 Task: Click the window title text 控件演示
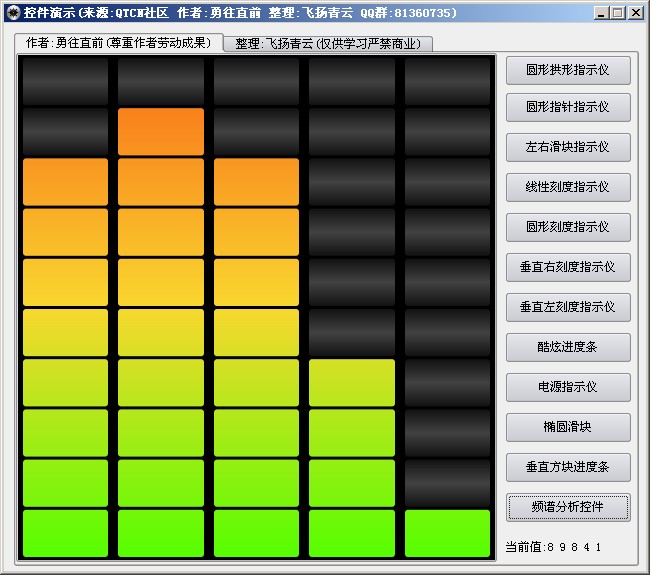point(49,13)
